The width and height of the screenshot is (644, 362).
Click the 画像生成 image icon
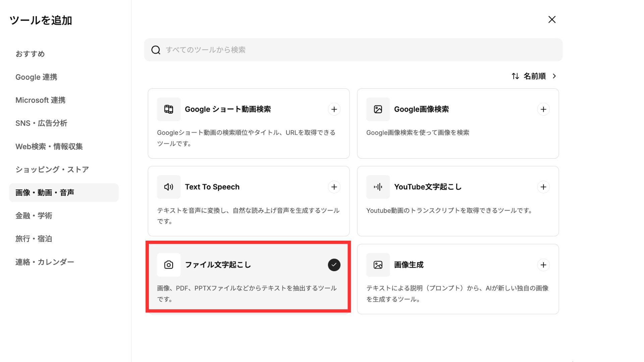click(378, 265)
